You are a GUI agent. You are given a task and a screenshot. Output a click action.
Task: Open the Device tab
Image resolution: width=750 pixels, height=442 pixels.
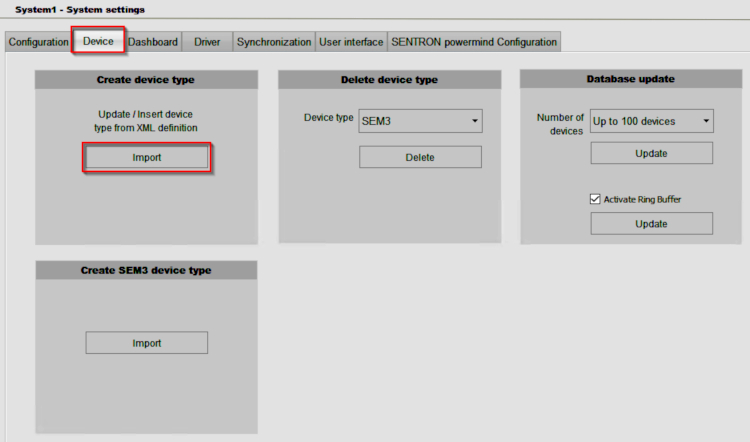point(98,41)
